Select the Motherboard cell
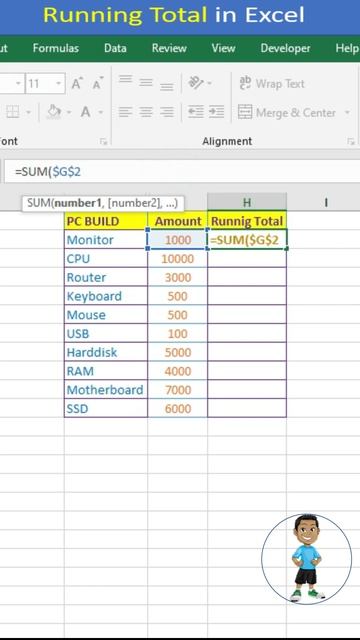 point(106,389)
